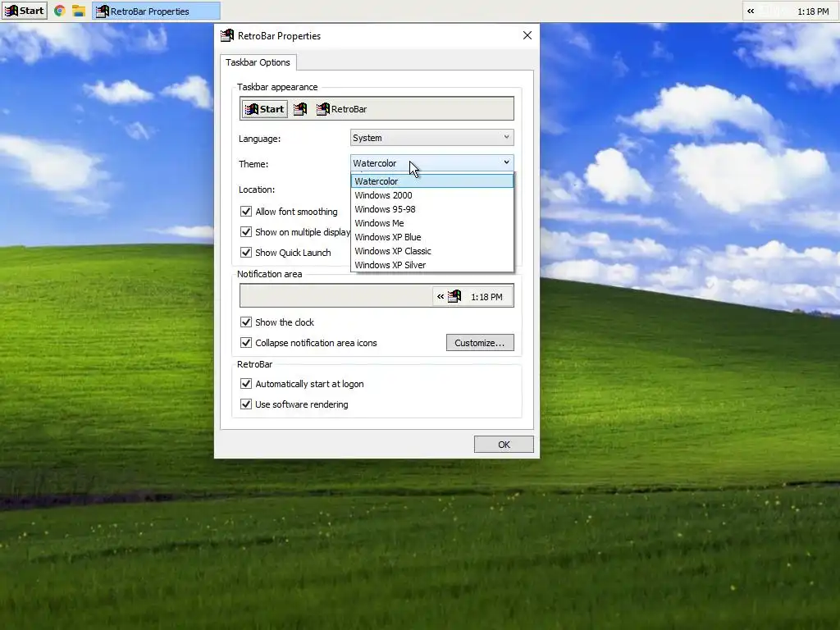
Task: Toggle Allow font smoothing checkbox
Action: coord(246,211)
